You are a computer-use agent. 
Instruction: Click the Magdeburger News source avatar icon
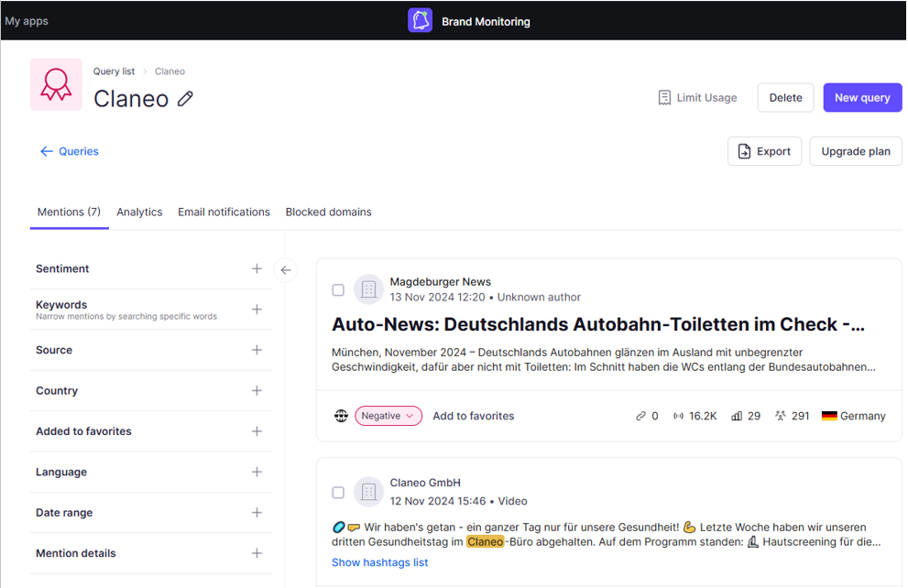[368, 289]
